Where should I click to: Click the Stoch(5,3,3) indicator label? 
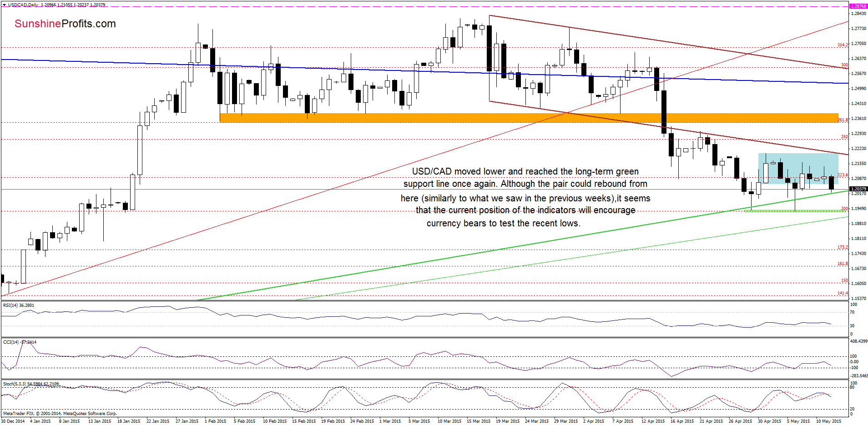(x=30, y=384)
